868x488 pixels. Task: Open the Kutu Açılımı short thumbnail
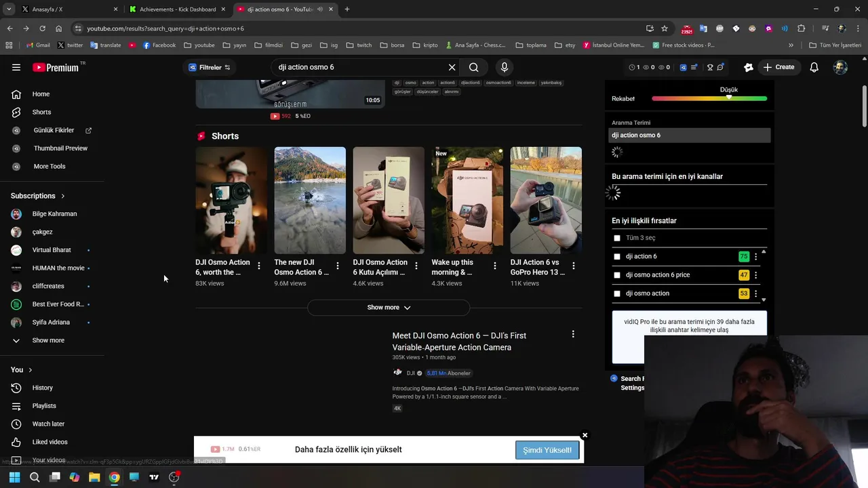(x=389, y=201)
